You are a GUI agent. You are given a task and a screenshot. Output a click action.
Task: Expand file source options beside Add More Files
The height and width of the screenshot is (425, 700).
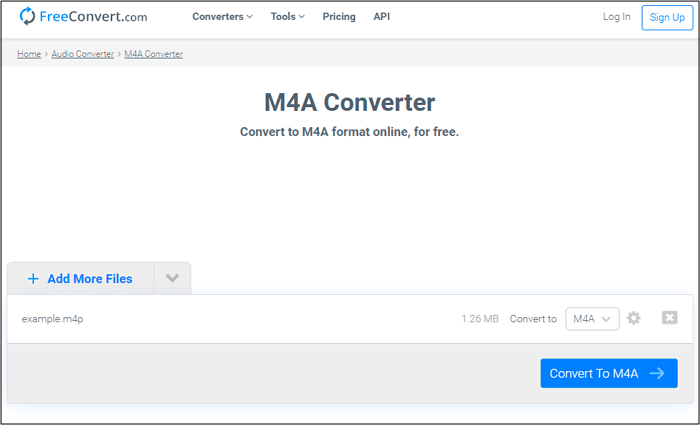(172, 279)
